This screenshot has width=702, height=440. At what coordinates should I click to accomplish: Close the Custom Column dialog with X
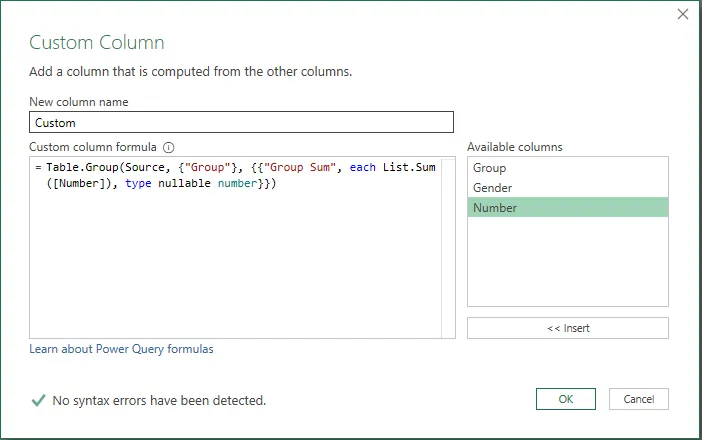click(x=683, y=14)
